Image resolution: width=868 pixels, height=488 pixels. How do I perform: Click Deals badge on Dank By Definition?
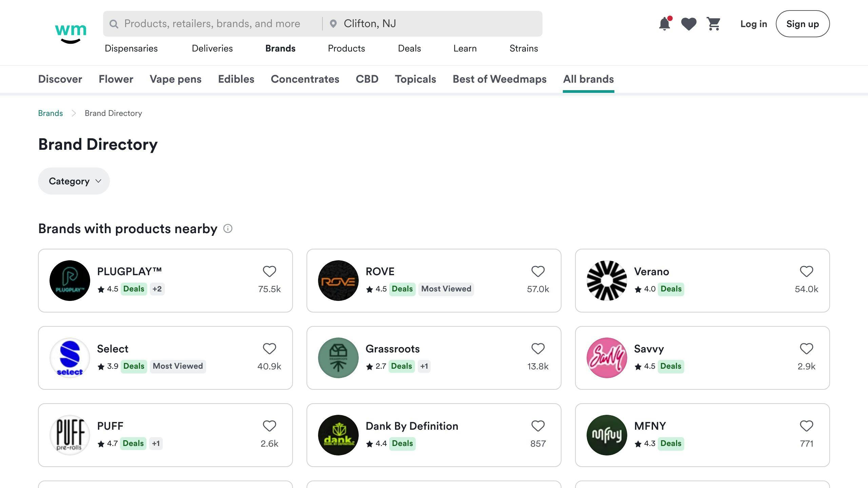(402, 444)
